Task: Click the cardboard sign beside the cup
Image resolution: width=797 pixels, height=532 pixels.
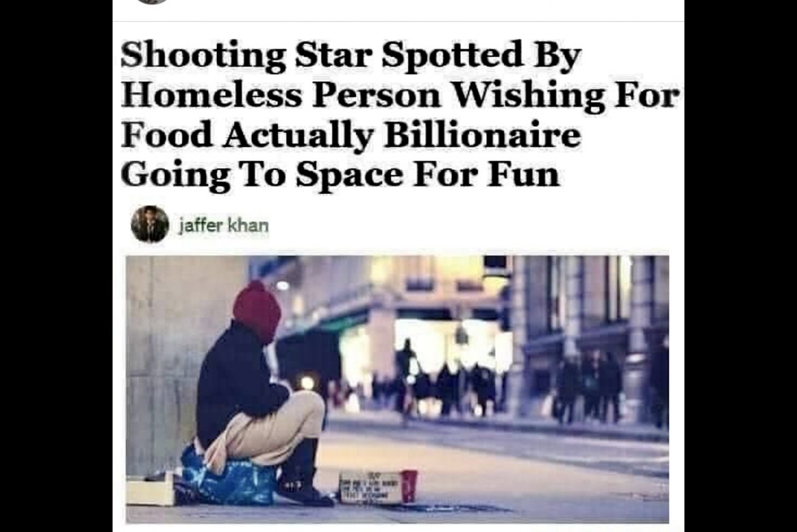Action: pyautogui.click(x=371, y=488)
